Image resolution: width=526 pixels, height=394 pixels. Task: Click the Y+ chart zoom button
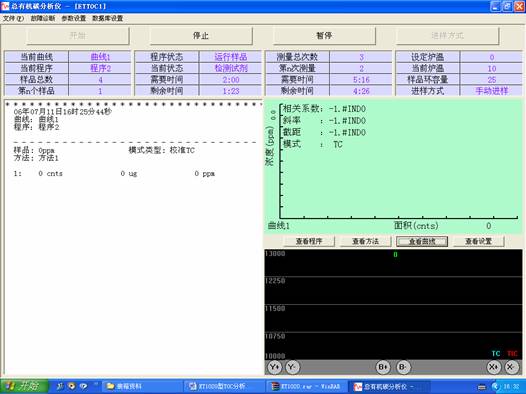275,367
